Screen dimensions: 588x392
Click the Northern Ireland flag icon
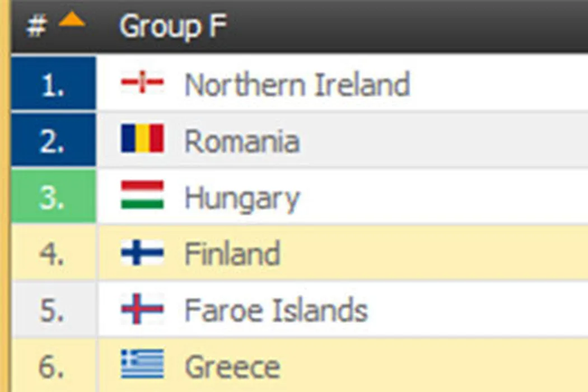[142, 83]
